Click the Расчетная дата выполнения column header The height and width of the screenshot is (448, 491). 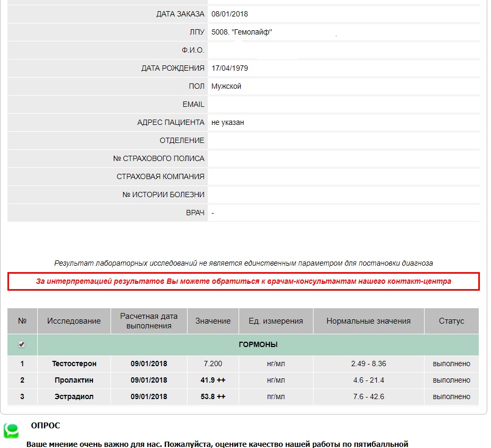[149, 321]
